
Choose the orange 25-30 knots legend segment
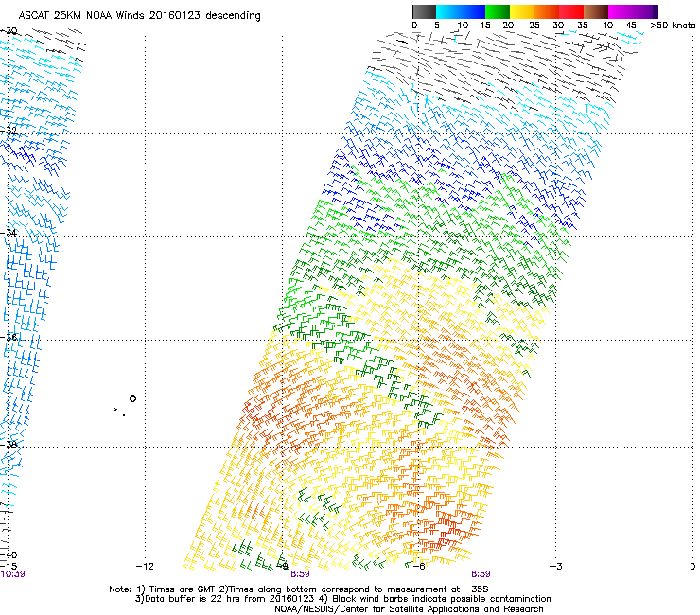pos(547,11)
